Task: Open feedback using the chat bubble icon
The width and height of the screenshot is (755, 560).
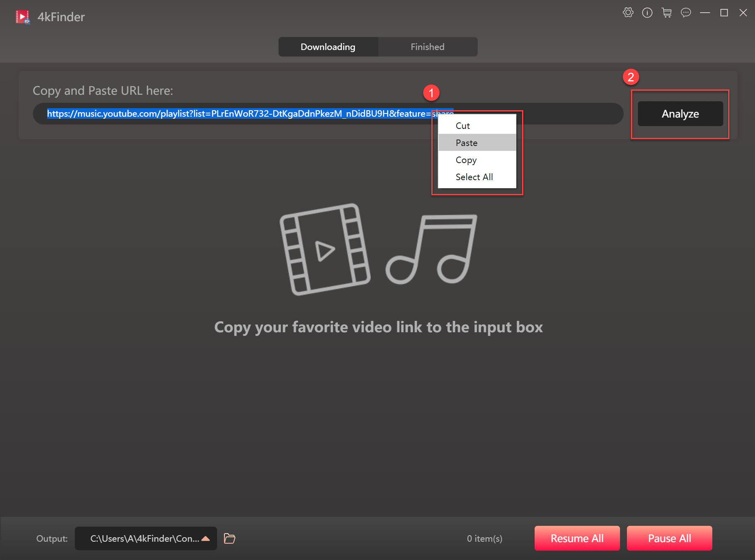Action: coord(686,13)
